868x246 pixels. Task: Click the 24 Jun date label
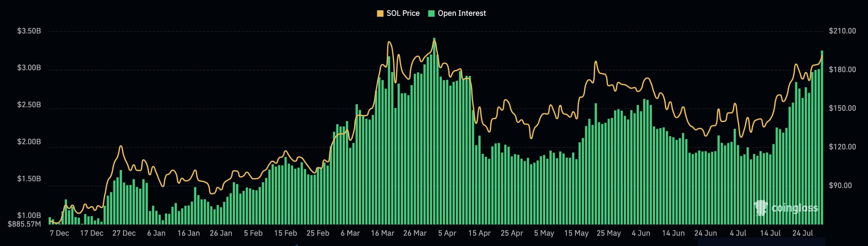[706, 233]
